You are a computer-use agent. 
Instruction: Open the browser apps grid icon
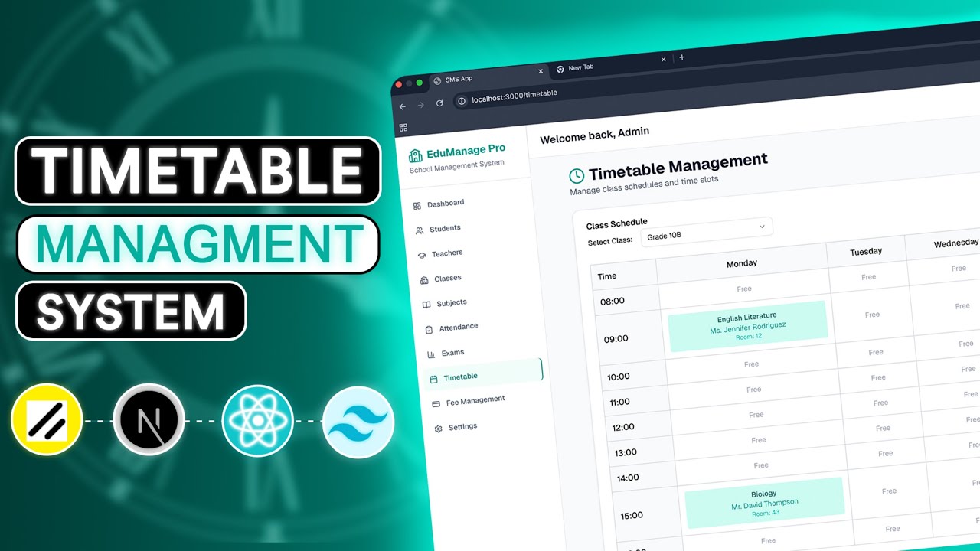pyautogui.click(x=403, y=127)
